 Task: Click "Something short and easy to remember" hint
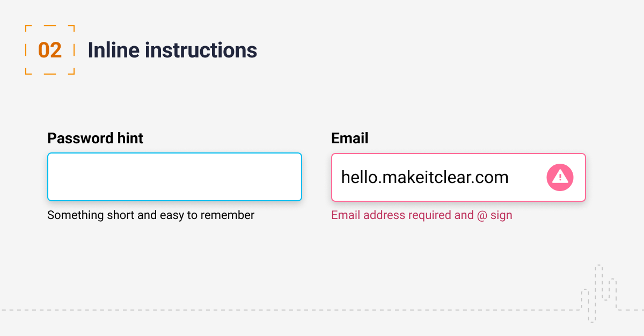(151, 215)
